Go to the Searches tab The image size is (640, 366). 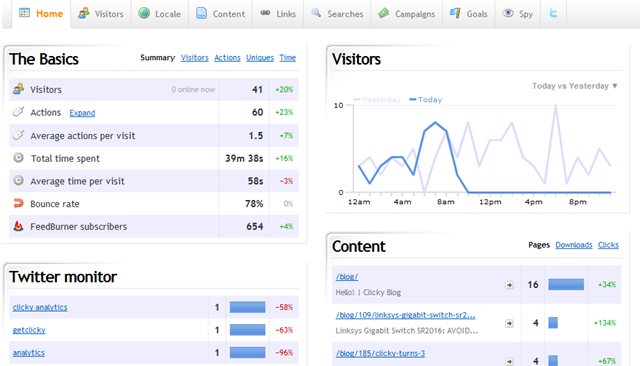click(x=337, y=14)
